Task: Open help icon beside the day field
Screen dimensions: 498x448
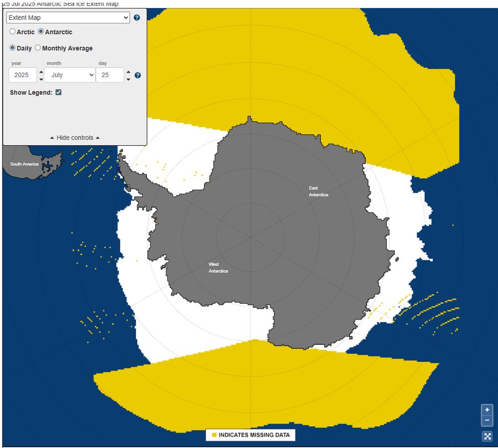Action: 137,75
